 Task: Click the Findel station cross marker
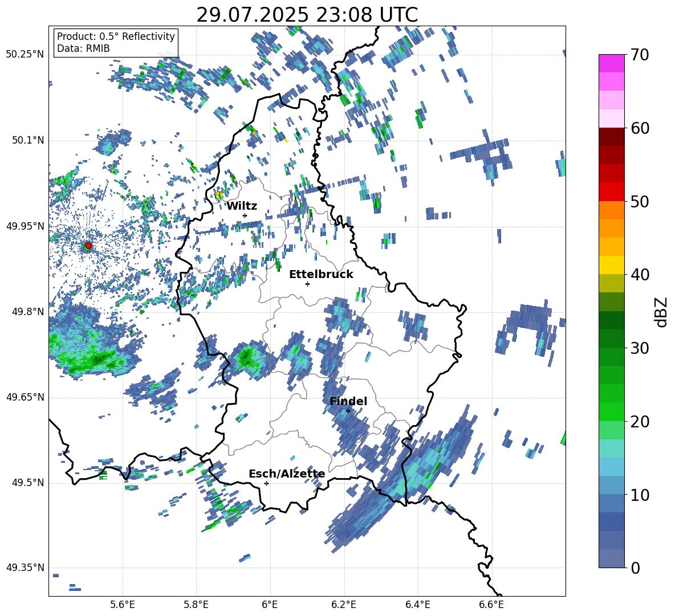(348, 411)
